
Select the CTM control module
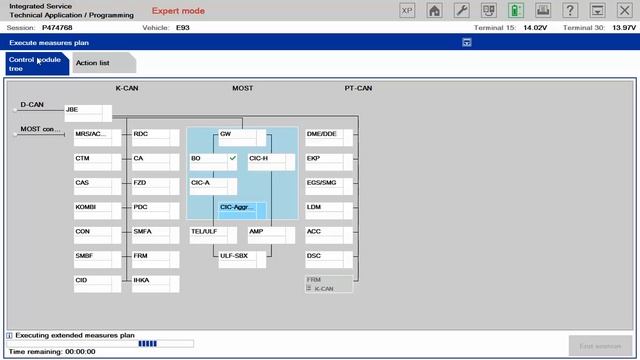tap(98, 162)
